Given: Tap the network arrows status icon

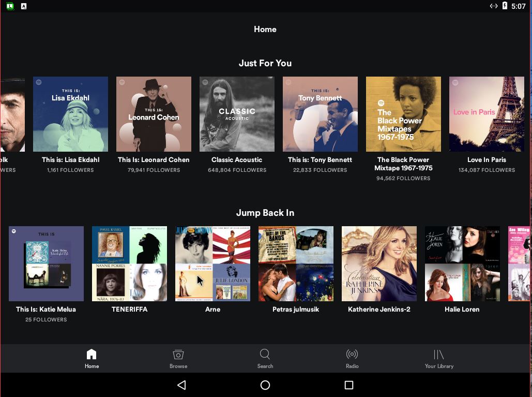Looking at the screenshot, I should click(494, 6).
